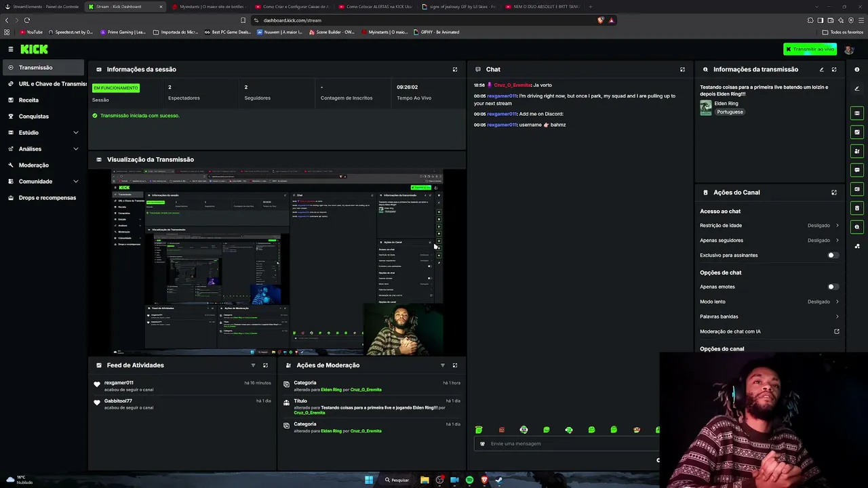Image resolution: width=868 pixels, height=488 pixels.
Task: Open File Explorer from the taskbar
Action: 425,480
